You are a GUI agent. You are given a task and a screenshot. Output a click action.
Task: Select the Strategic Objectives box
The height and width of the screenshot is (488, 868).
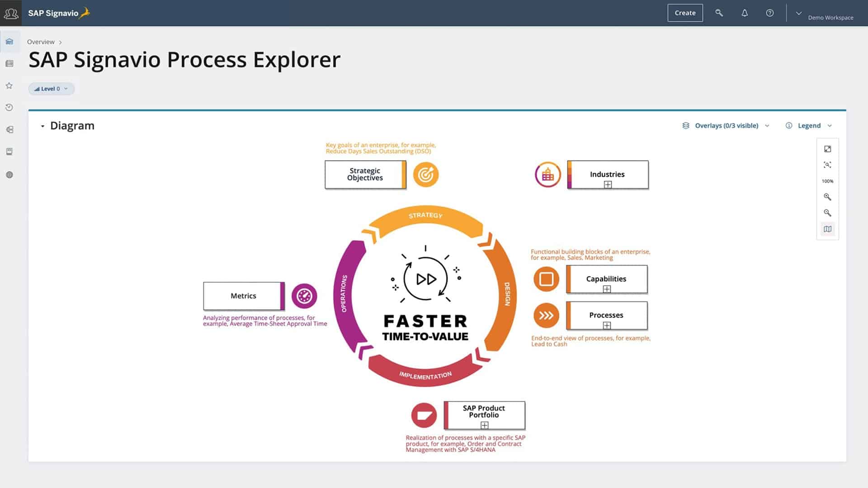pos(364,174)
